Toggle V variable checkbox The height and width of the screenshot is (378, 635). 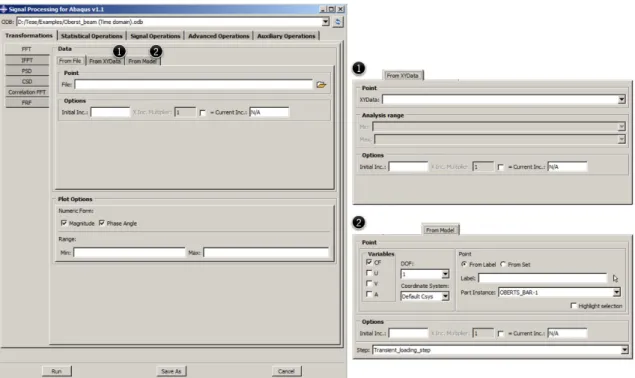click(x=369, y=284)
